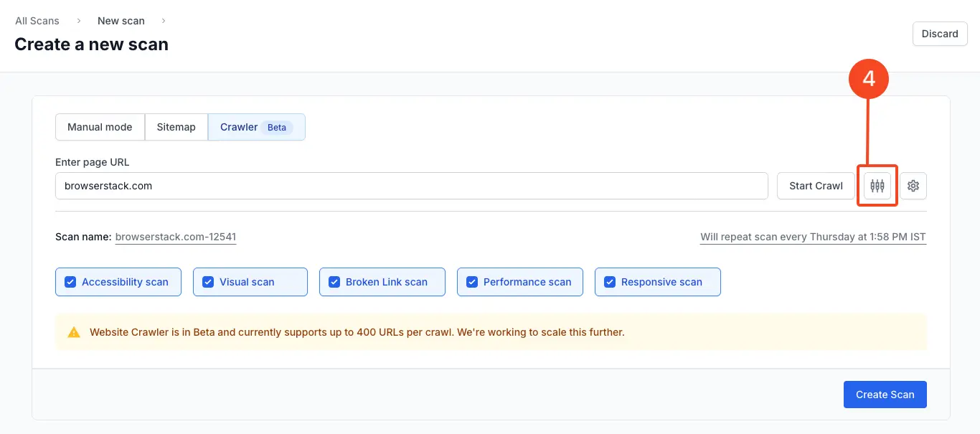The image size is (980, 434).
Task: Click the Create Scan button
Action: (885, 395)
